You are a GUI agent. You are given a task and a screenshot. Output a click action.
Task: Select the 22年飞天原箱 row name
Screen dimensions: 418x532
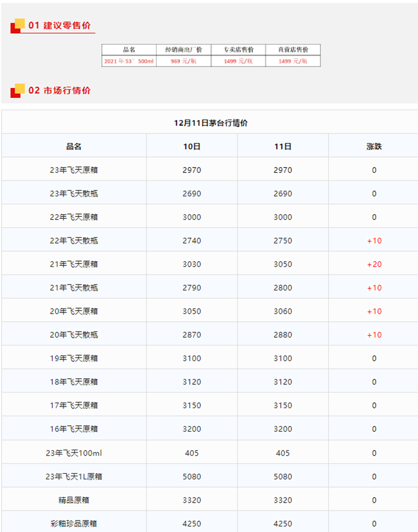coord(74,217)
